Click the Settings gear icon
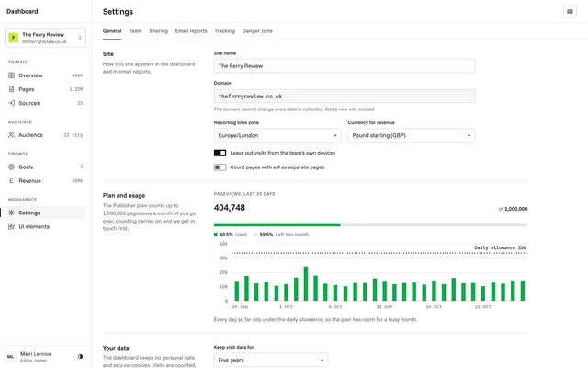This screenshot has height=368, width=588. point(11,213)
